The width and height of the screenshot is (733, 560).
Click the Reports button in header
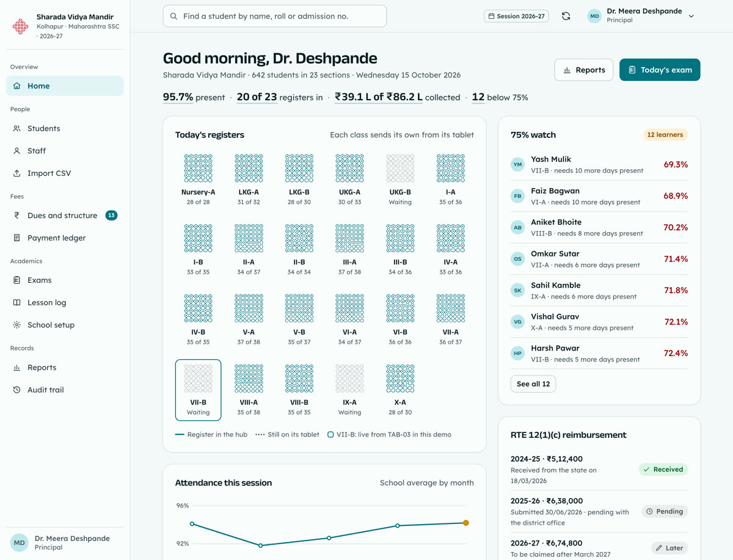[x=584, y=70]
